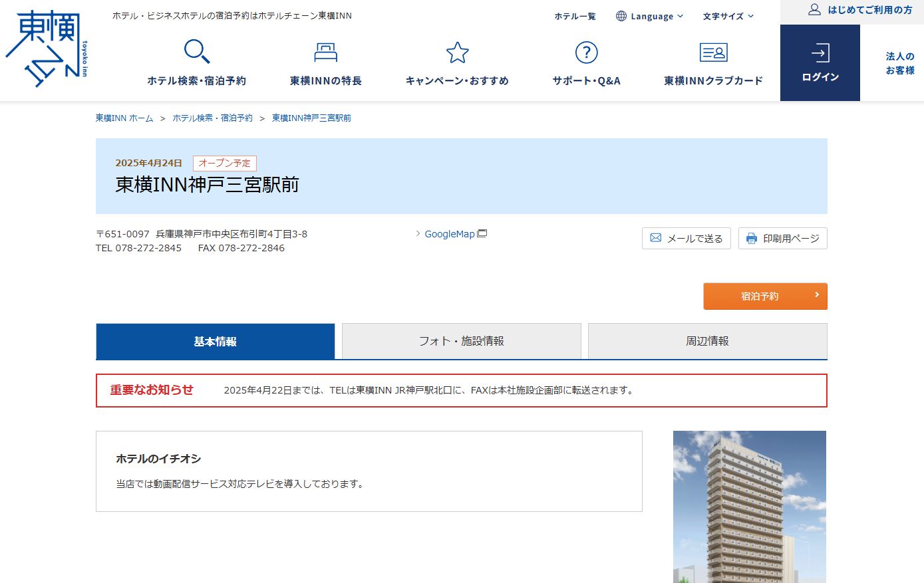Click the globe icon beside Language

click(x=621, y=16)
